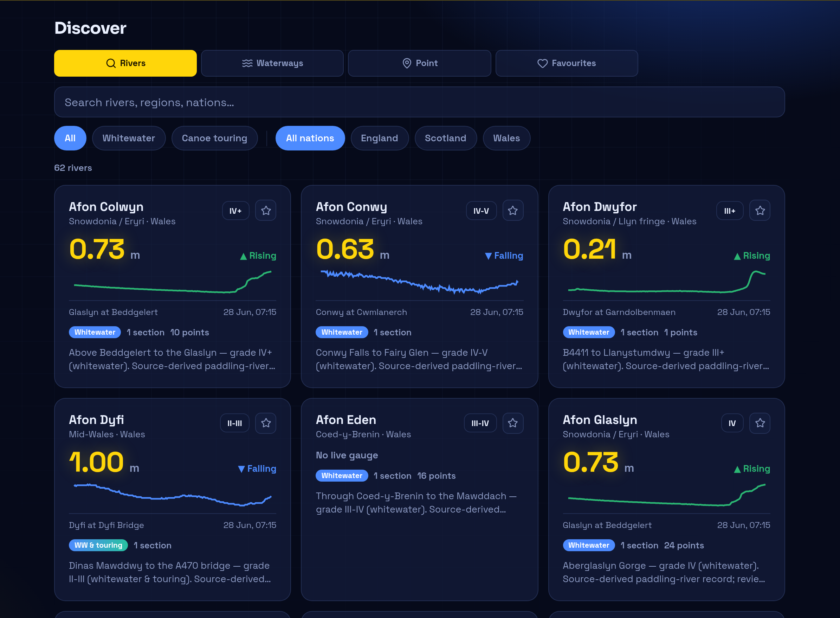Click the WW & touring tag on Afon Dyfi

coord(98,546)
